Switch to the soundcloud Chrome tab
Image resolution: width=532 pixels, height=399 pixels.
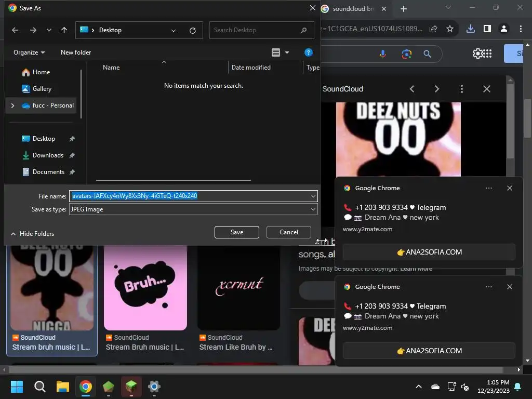tap(352, 9)
